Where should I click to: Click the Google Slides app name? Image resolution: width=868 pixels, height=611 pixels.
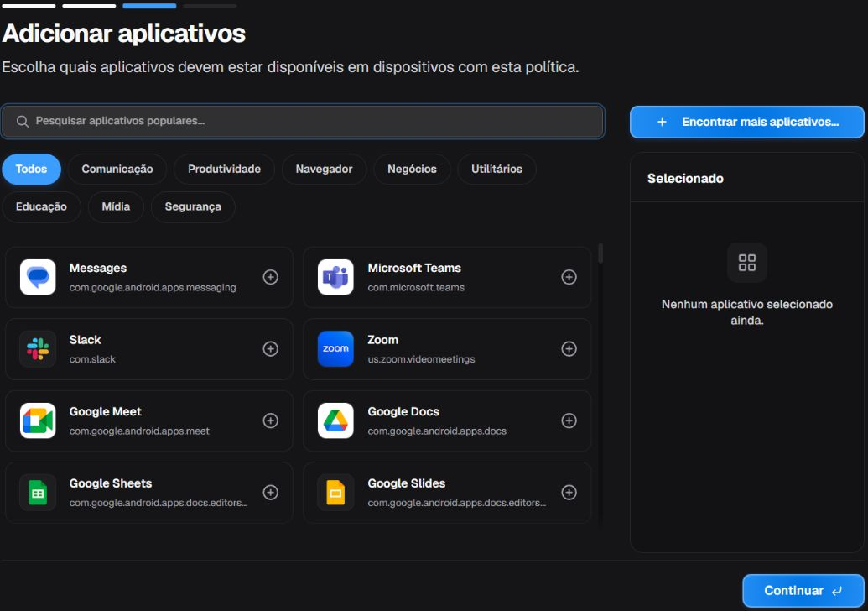point(406,483)
